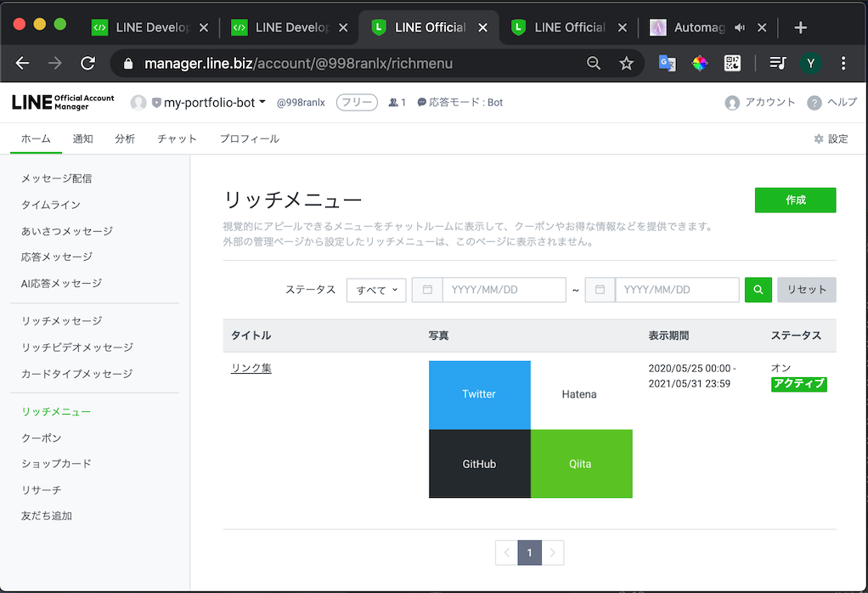Click the browser forward arrow
The image size is (868, 593).
(x=55, y=63)
